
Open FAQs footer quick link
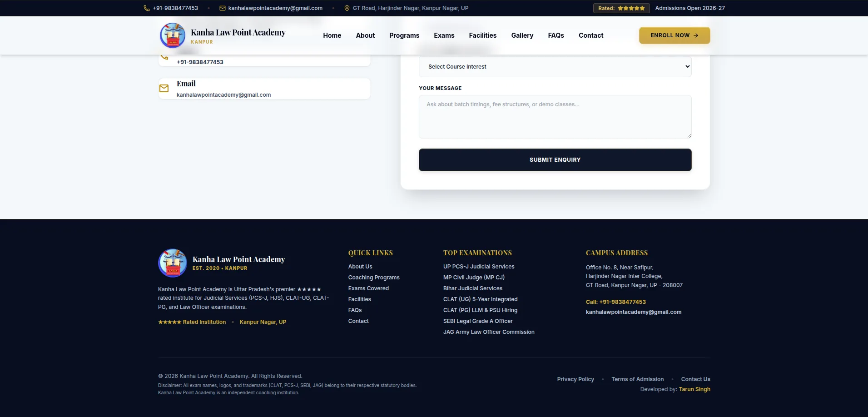[355, 310]
